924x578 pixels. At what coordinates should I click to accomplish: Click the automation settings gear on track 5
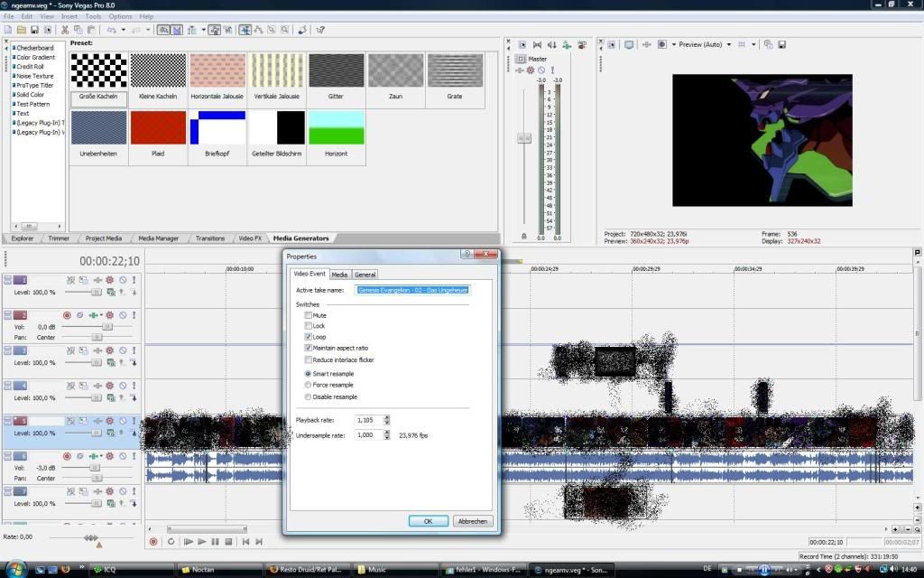(109, 421)
